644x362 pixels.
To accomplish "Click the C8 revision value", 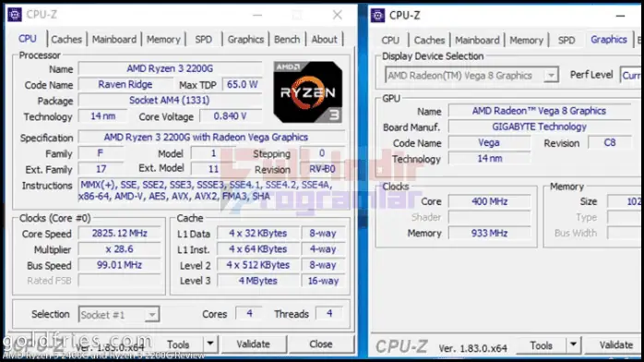I will tap(610, 142).
